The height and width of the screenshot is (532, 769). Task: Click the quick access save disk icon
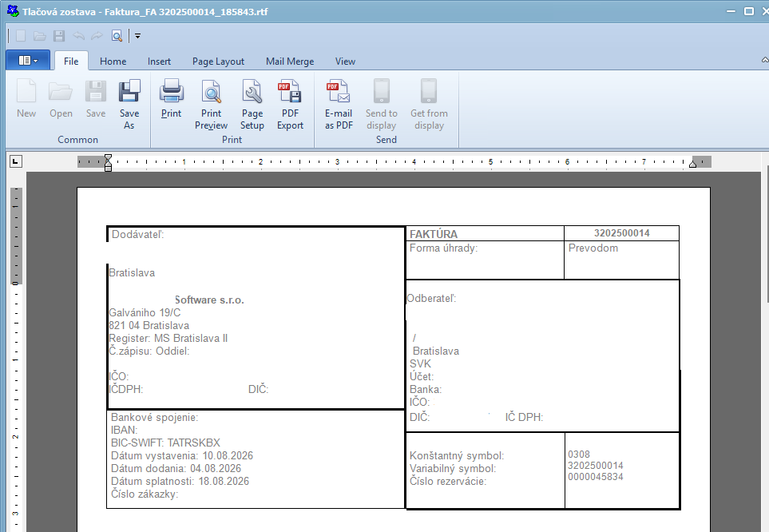59,36
